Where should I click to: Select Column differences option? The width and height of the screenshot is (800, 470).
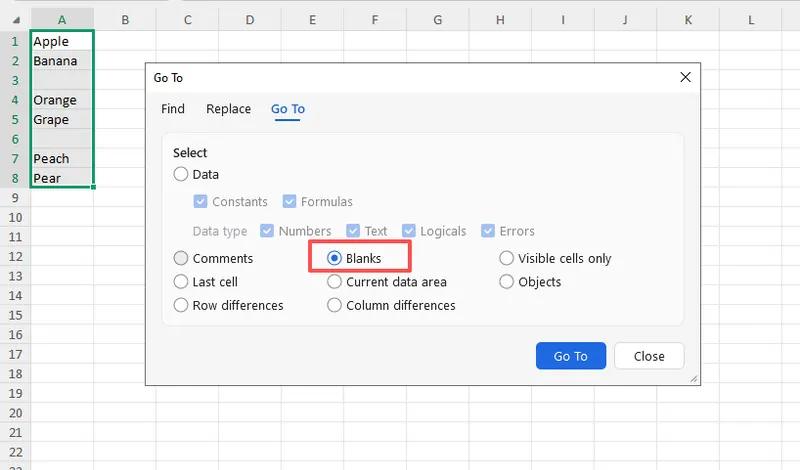pyautogui.click(x=335, y=305)
